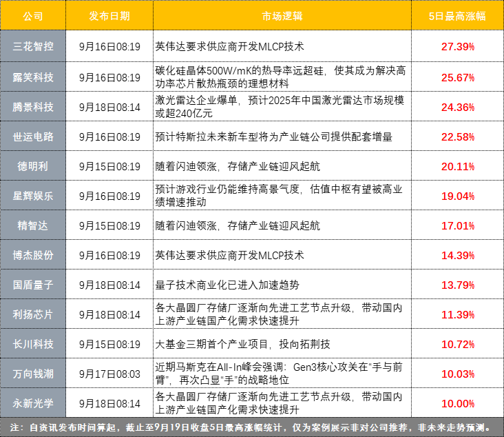This screenshot has width=504, height=437.
Task: Click the 14.39% gain value
Action: click(458, 255)
